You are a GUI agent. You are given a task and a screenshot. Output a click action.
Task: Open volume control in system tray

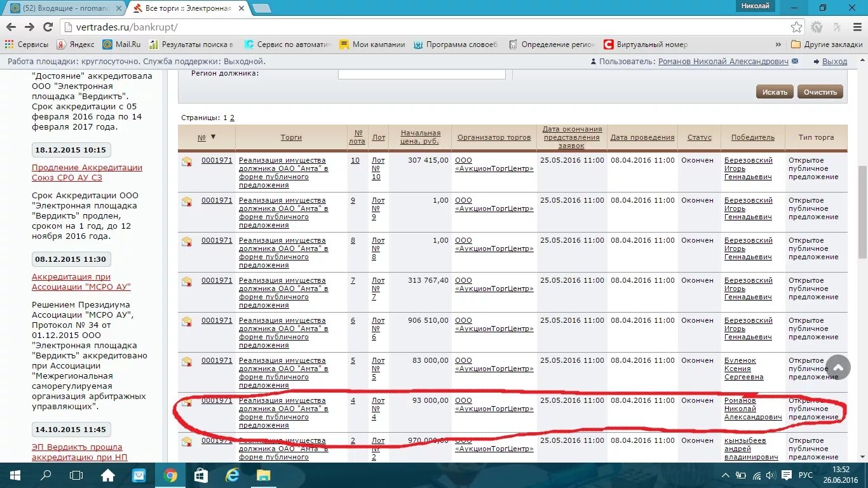770,475
